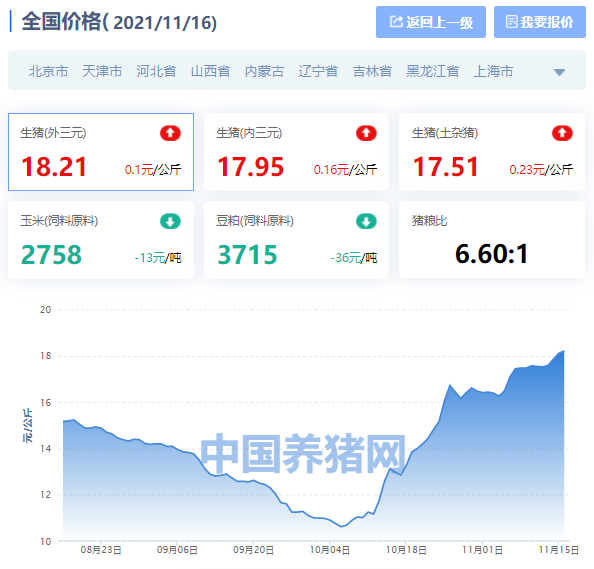Click the 元/公斤 y-axis title
The height and width of the screenshot is (569, 594).
tap(28, 425)
